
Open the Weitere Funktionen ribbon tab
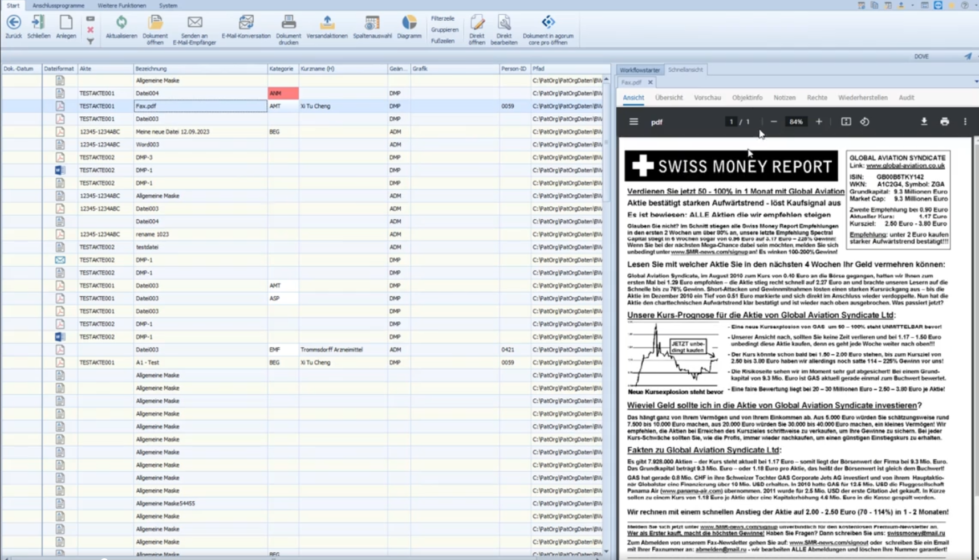click(121, 5)
